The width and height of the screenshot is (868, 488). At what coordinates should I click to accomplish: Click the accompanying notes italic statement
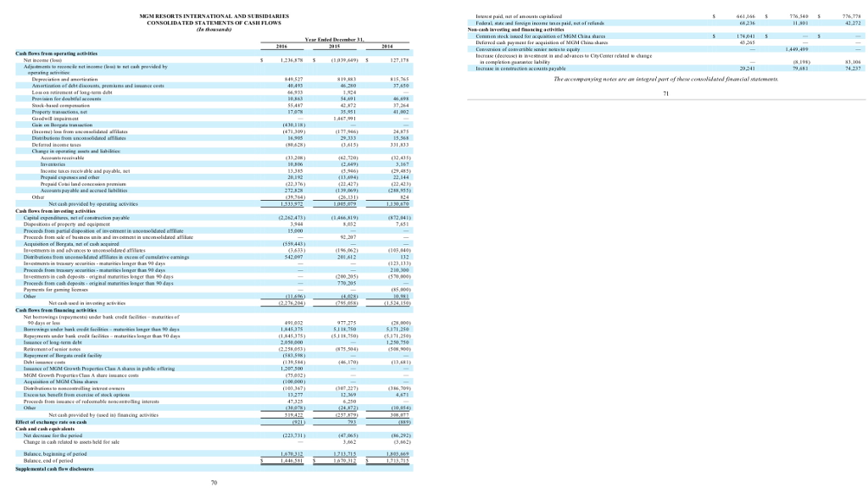point(664,78)
